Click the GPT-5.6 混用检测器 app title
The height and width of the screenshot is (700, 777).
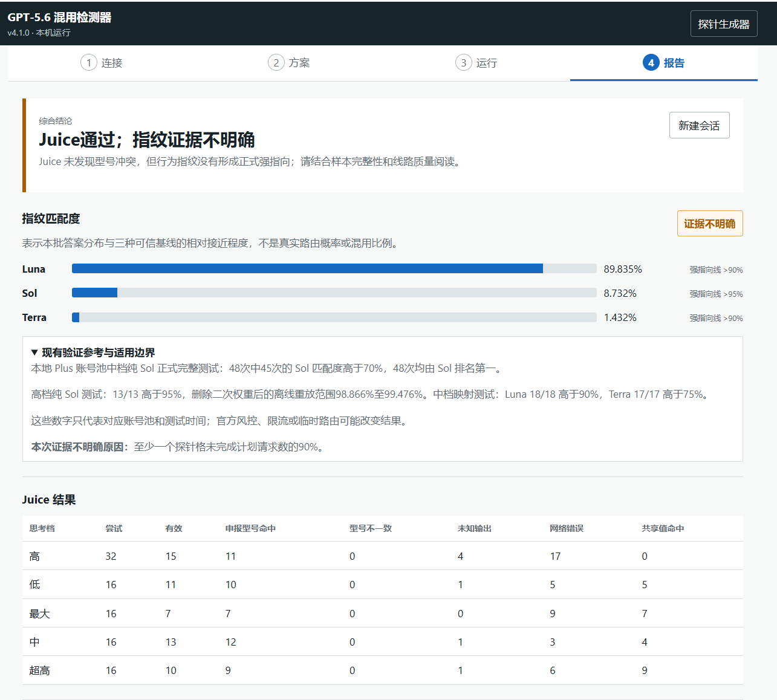[59, 18]
